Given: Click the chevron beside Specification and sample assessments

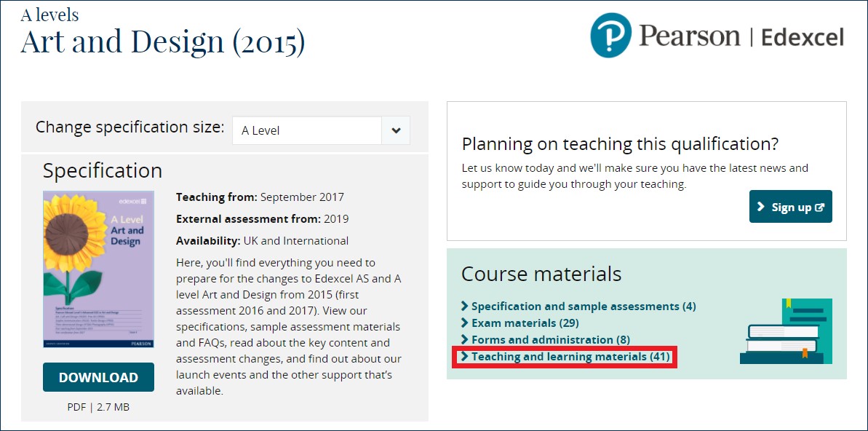Looking at the screenshot, I should coord(465,307).
